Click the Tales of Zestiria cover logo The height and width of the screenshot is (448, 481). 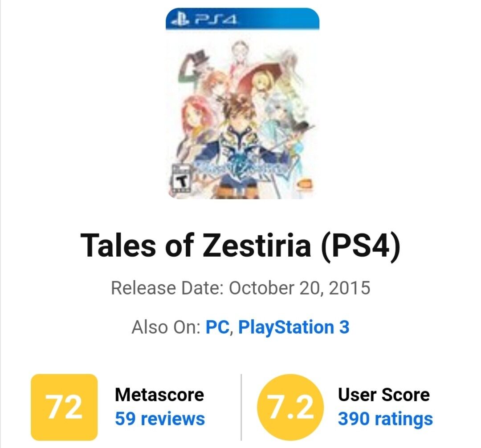tap(242, 170)
